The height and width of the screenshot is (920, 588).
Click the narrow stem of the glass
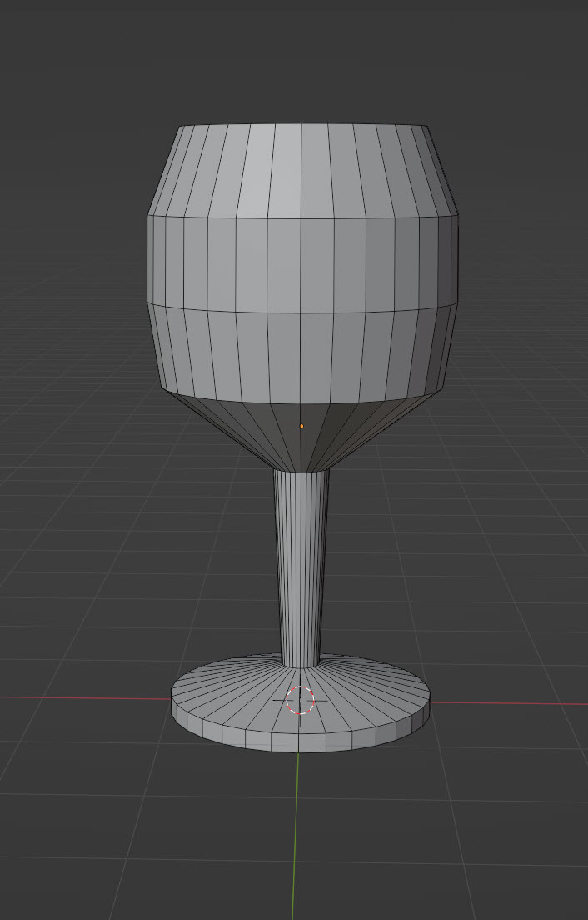click(301, 568)
